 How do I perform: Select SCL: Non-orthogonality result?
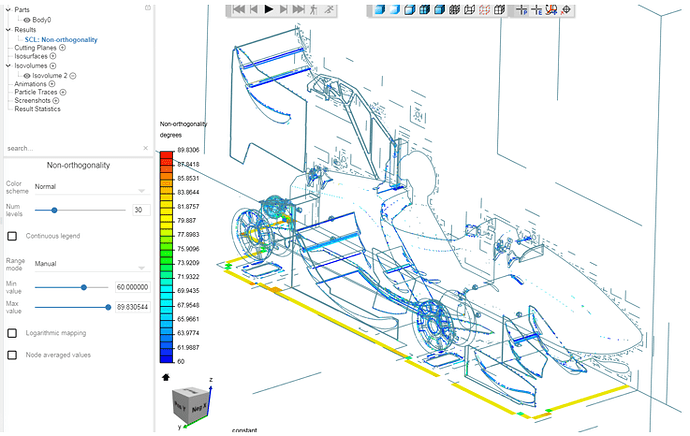pyautogui.click(x=61, y=40)
